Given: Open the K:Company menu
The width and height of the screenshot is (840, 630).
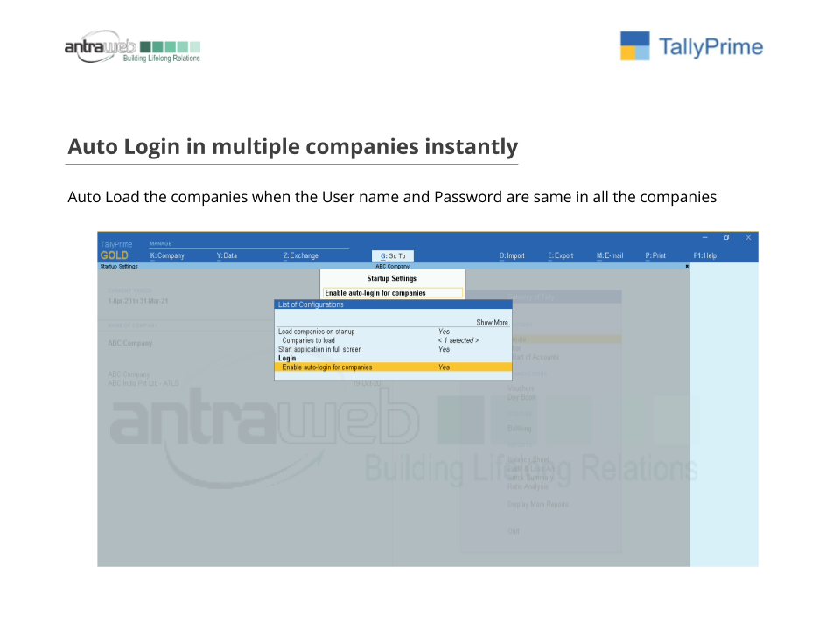Looking at the screenshot, I should pyautogui.click(x=167, y=255).
